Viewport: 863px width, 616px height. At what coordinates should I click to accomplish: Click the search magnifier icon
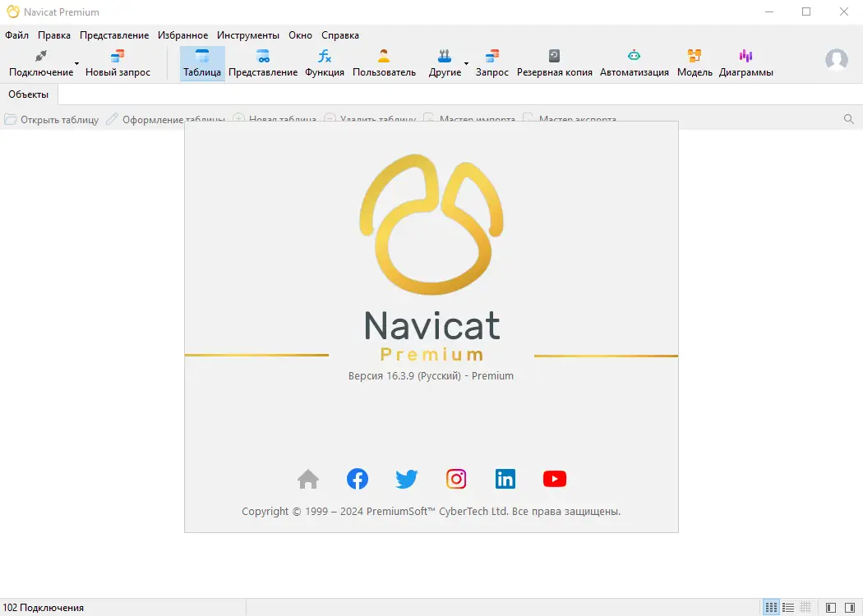click(x=849, y=119)
